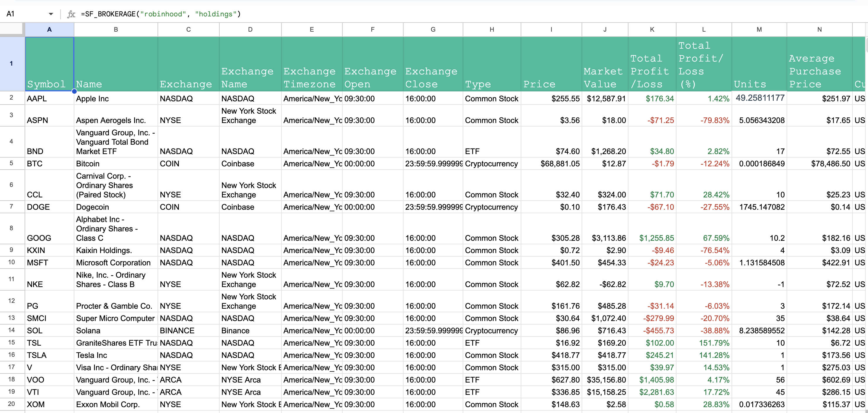Click the BINANCE exchange cell
This screenshot has height=413, width=868.
coord(188,330)
